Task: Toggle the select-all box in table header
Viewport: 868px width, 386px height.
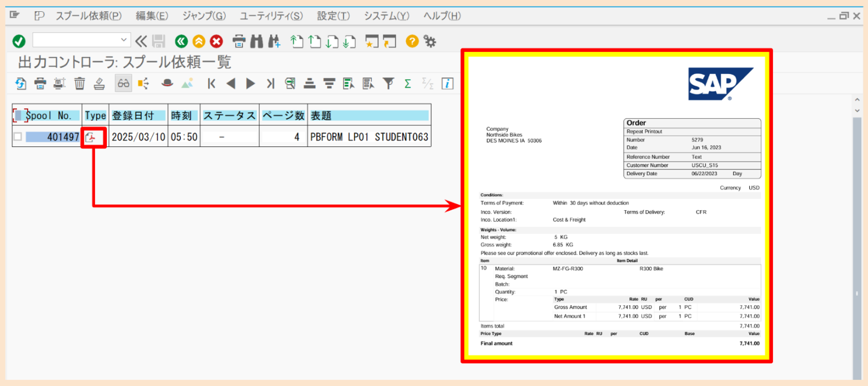Action: click(x=19, y=115)
